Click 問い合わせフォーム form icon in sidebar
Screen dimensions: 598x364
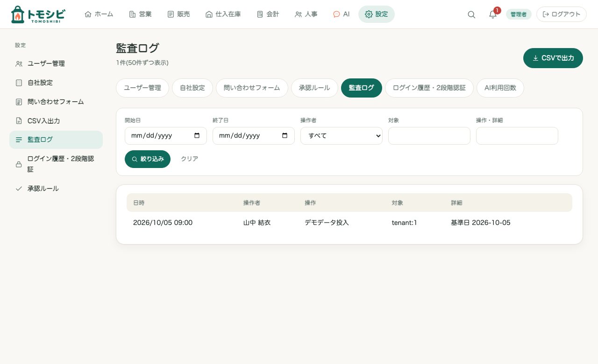[19, 102]
